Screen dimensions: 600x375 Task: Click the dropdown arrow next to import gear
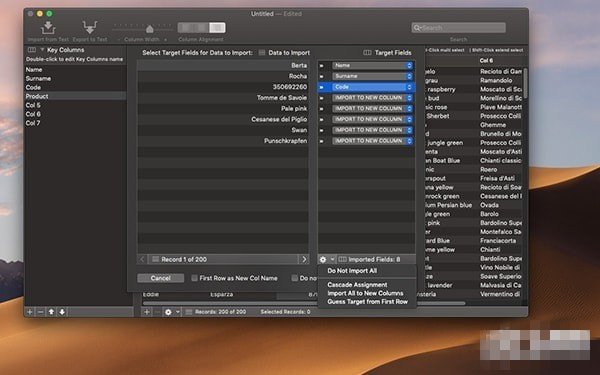tap(332, 259)
